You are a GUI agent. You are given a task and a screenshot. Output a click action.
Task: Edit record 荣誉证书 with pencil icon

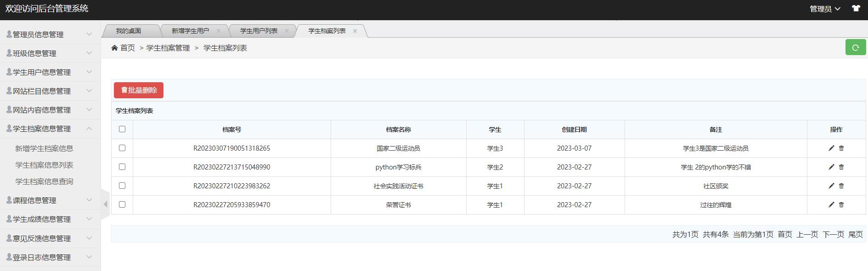pyautogui.click(x=831, y=205)
